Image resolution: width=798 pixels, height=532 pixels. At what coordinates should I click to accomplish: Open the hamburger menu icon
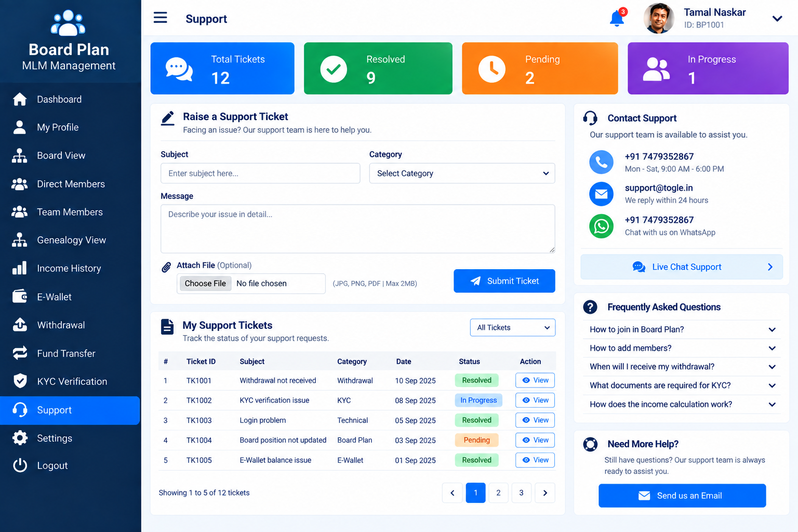click(161, 18)
